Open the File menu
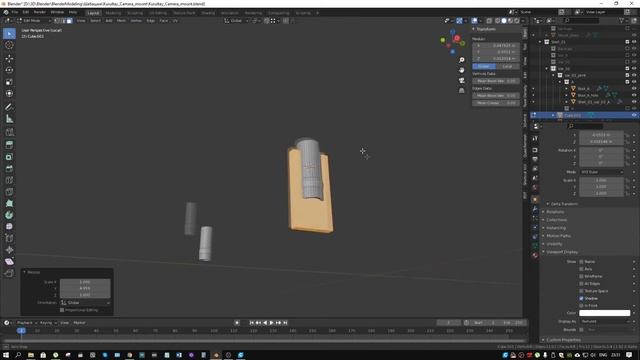640x360 pixels. [x=15, y=12]
